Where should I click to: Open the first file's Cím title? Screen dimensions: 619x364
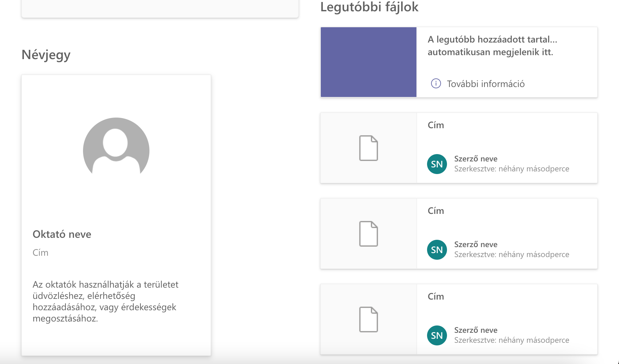(x=436, y=125)
